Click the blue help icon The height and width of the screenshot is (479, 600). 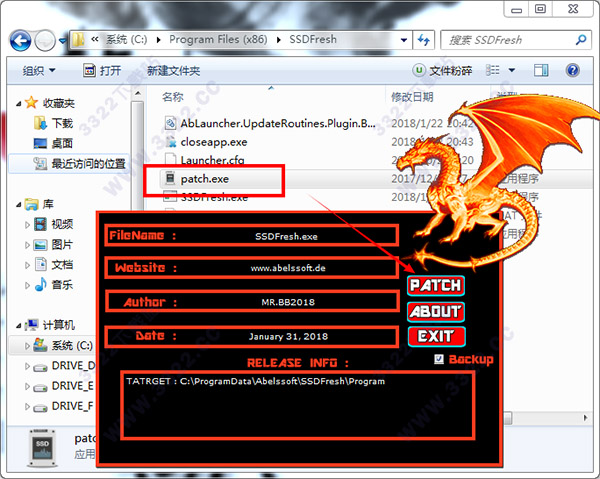(x=572, y=70)
